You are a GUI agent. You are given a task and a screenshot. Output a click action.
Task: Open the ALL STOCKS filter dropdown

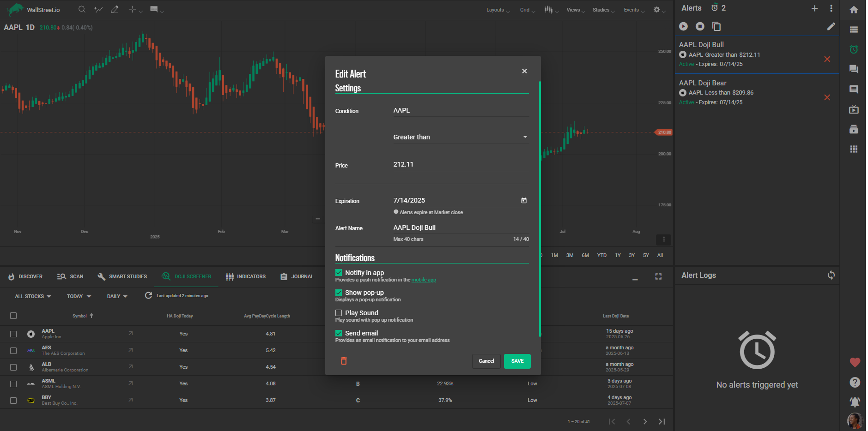click(33, 296)
